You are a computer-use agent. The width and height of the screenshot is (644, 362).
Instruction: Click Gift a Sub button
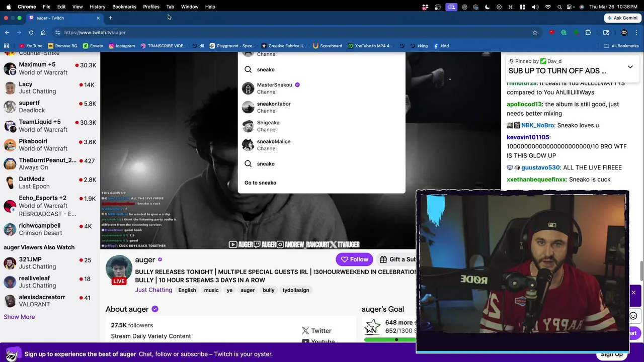[x=397, y=259]
